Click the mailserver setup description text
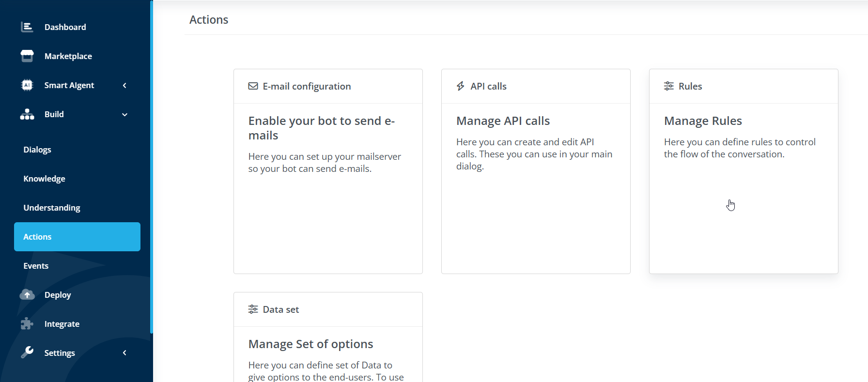868x382 pixels. pos(325,163)
